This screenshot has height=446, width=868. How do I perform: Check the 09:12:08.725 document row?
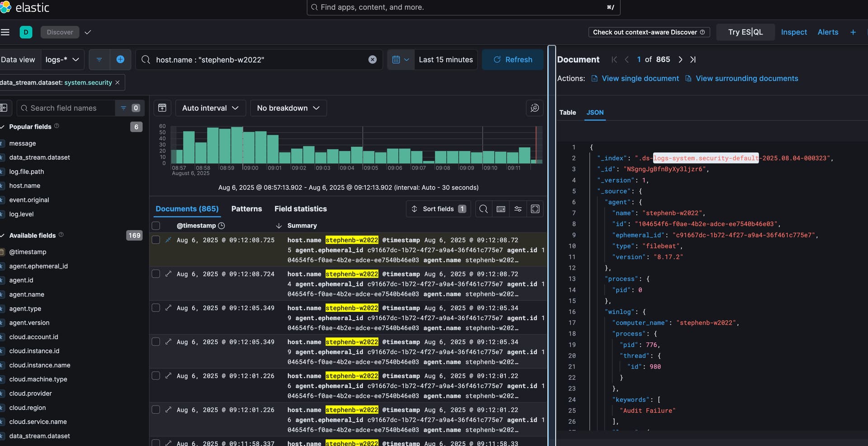pos(156,240)
